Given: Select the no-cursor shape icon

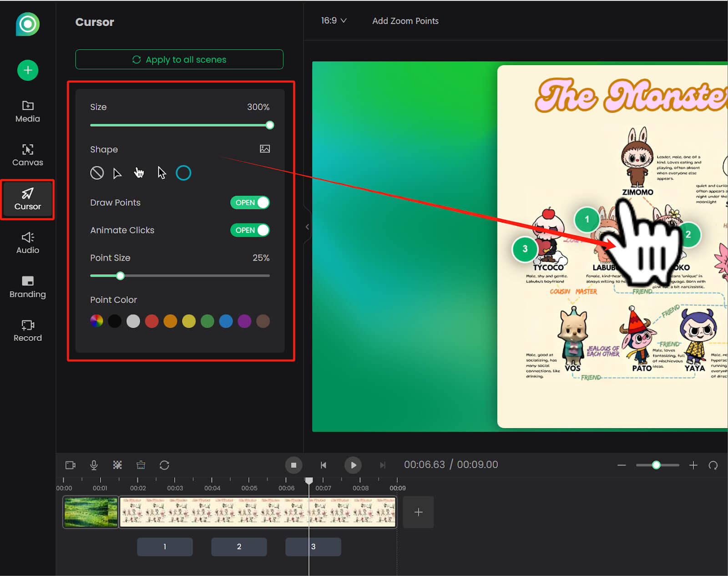Looking at the screenshot, I should point(97,173).
